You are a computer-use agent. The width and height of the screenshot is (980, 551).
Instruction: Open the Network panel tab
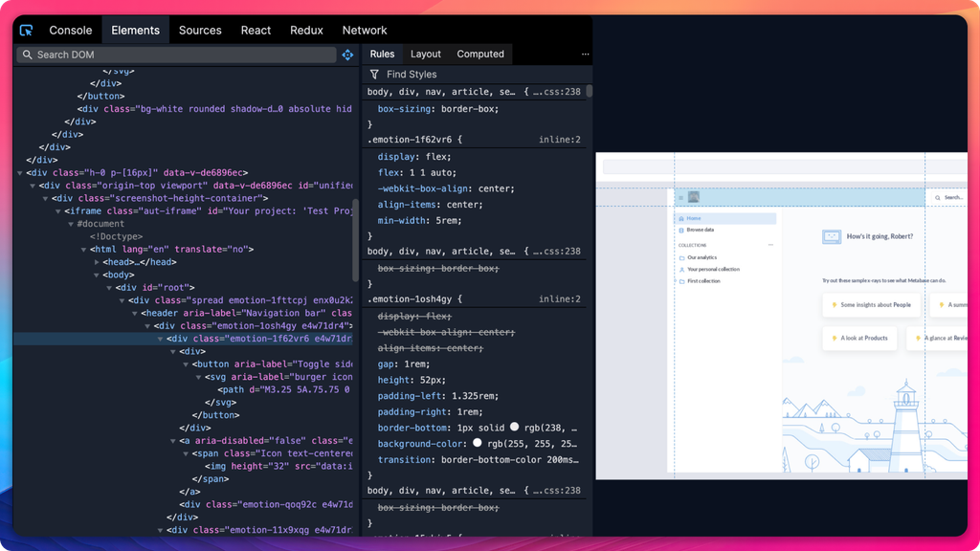pyautogui.click(x=364, y=30)
